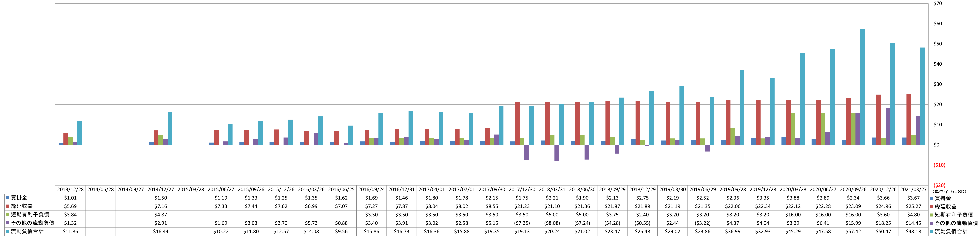The width and height of the screenshot is (980, 236).
Task: Click the 2019/09/28 date column header
Action: click(x=733, y=190)
